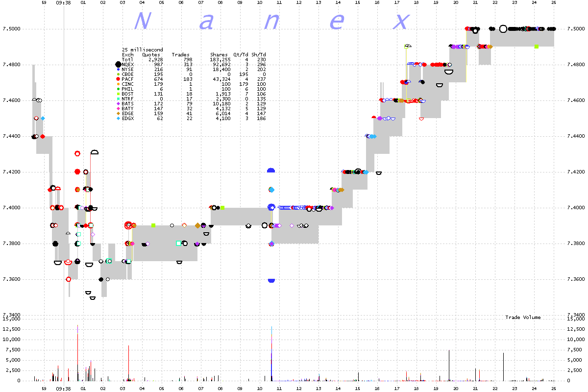Click the lime BOST square at 7.4900
The height and width of the screenshot is (392, 588).
click(x=537, y=47)
